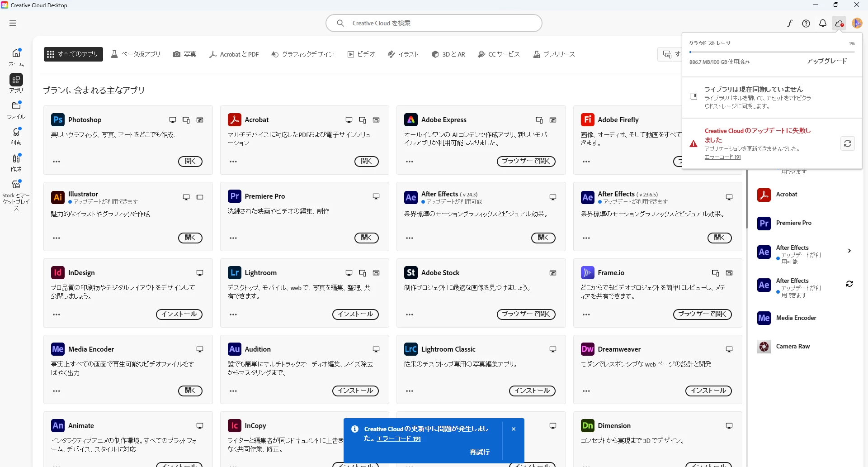Switch to the CC サービス tab

pos(499,54)
